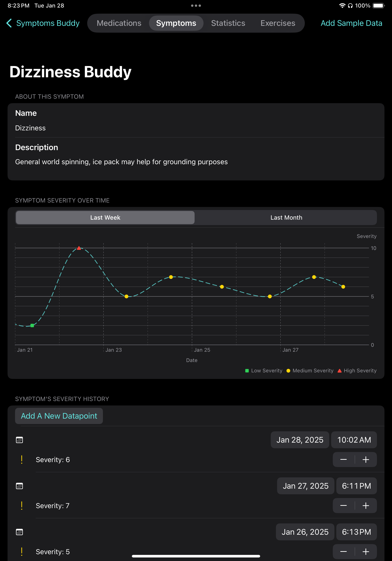Open the Jan 28, 2025 date picker
Screen dimensions: 392x561
pos(300,440)
